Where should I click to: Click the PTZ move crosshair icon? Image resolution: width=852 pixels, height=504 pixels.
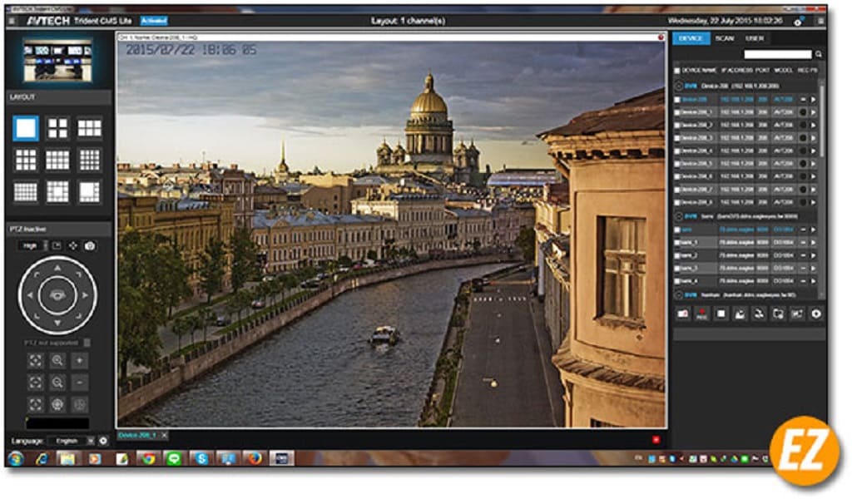(x=73, y=246)
